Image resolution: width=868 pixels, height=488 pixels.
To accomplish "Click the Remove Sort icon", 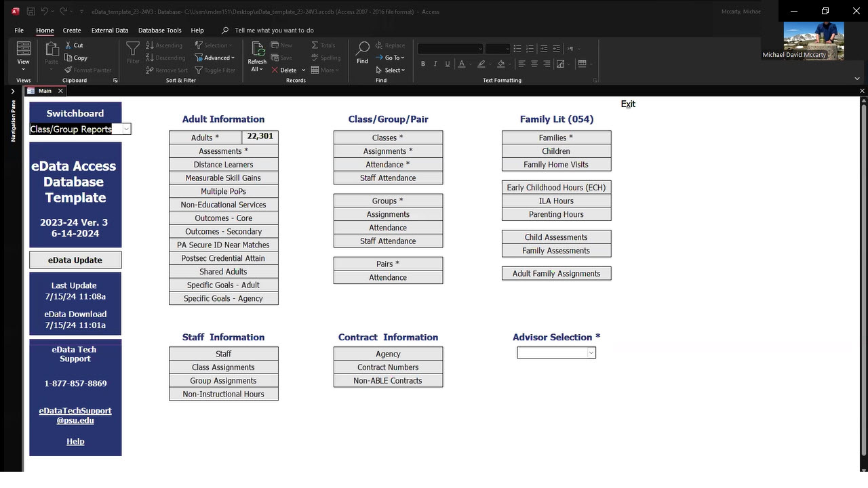I will pos(150,70).
